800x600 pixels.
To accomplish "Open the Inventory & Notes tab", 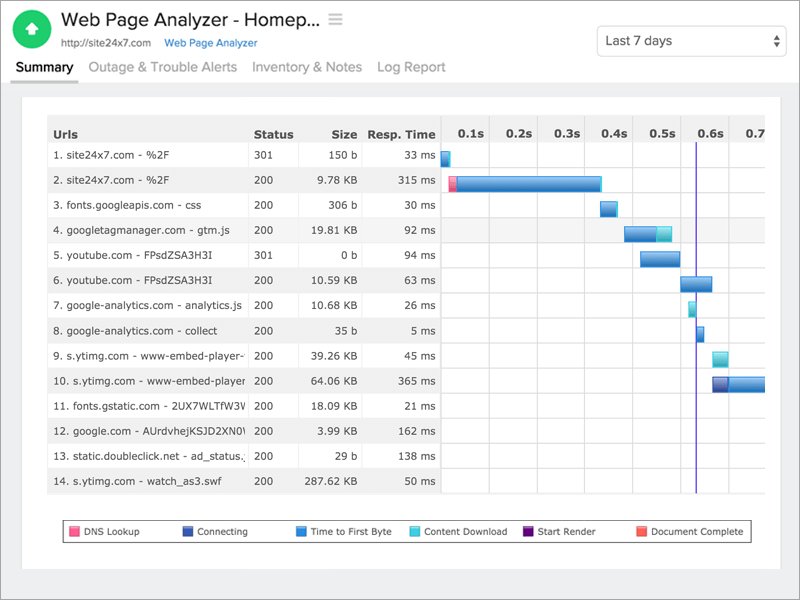I will coord(307,67).
